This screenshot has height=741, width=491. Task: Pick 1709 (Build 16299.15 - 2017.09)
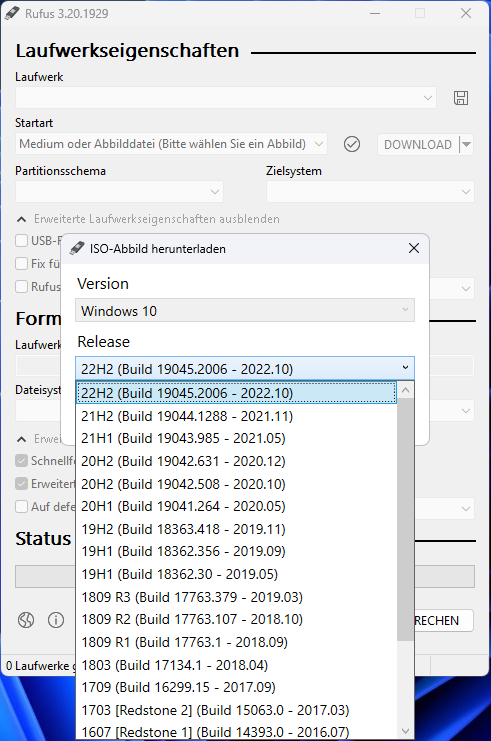pyautogui.click(x=236, y=688)
